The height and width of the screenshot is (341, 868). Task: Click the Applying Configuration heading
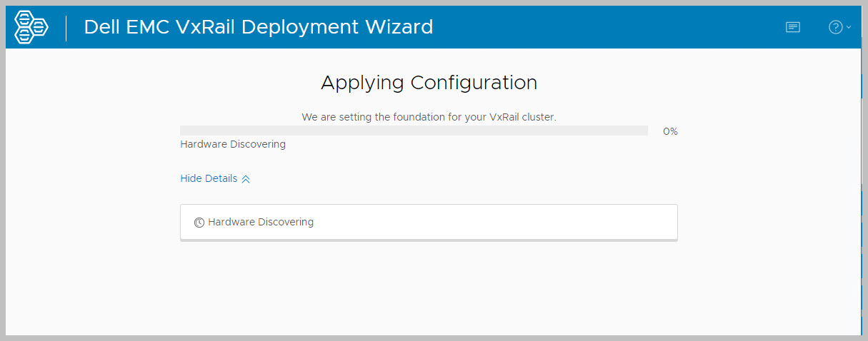coord(429,83)
